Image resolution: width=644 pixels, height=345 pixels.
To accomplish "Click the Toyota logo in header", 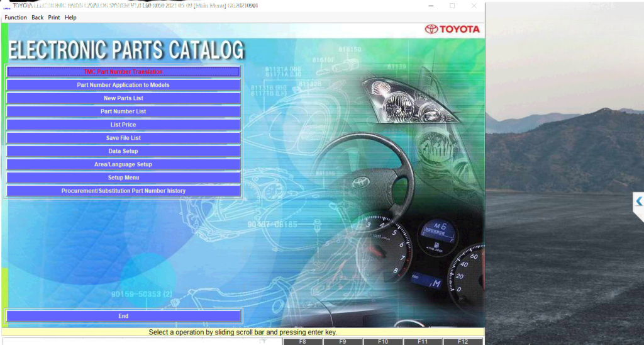I will pos(452,29).
